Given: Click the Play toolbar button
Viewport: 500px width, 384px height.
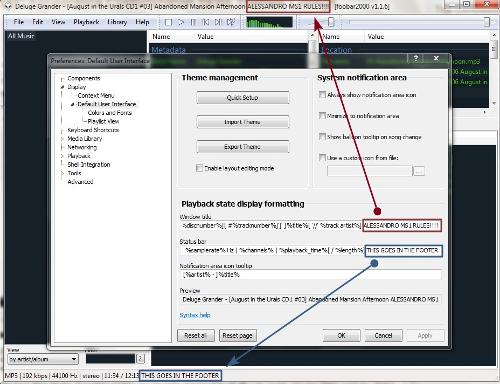Looking at the screenshot, I should [x=181, y=22].
